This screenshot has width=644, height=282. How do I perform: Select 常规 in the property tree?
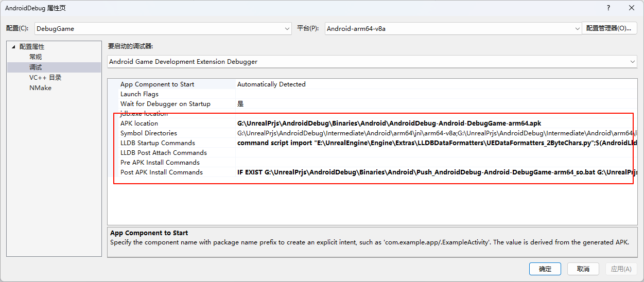click(x=36, y=57)
